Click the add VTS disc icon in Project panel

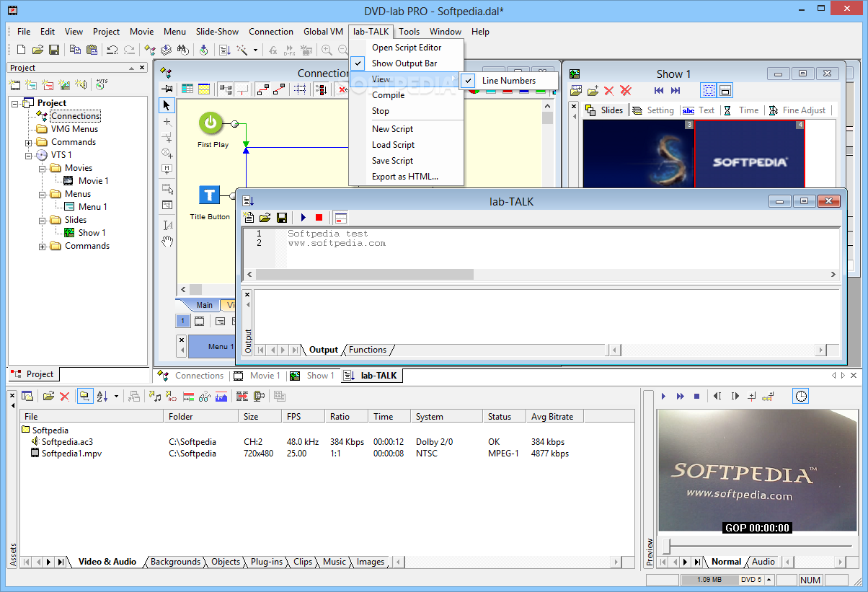tap(101, 84)
